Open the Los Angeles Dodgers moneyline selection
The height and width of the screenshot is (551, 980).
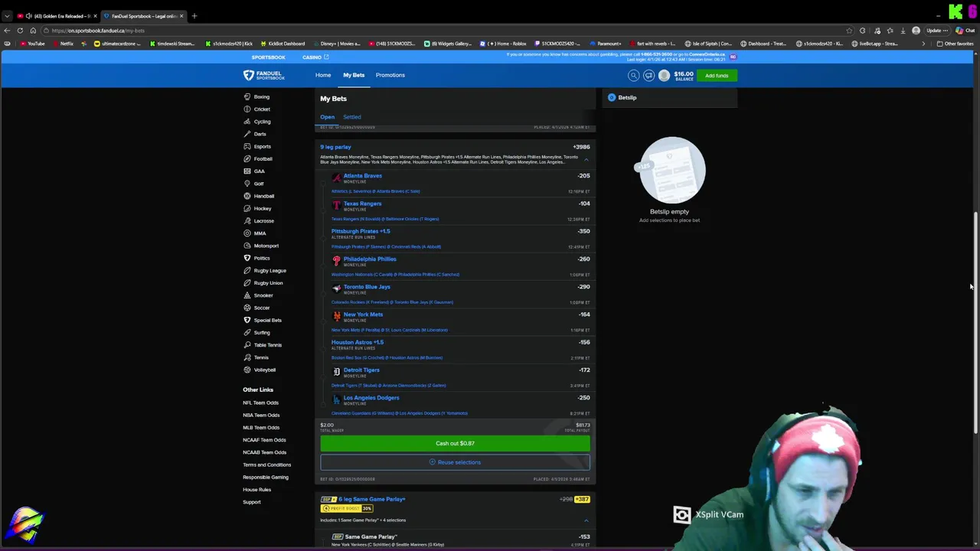pos(371,398)
